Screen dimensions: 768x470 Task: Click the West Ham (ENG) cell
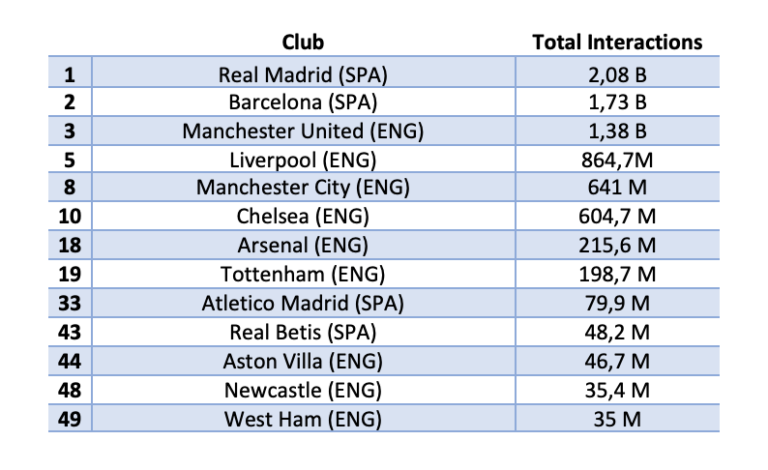pos(303,418)
